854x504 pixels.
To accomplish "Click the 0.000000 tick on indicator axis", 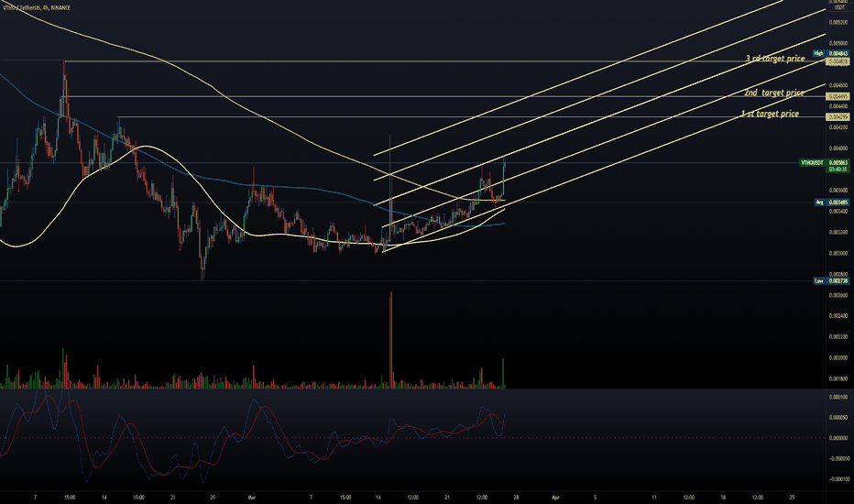I will [838, 438].
